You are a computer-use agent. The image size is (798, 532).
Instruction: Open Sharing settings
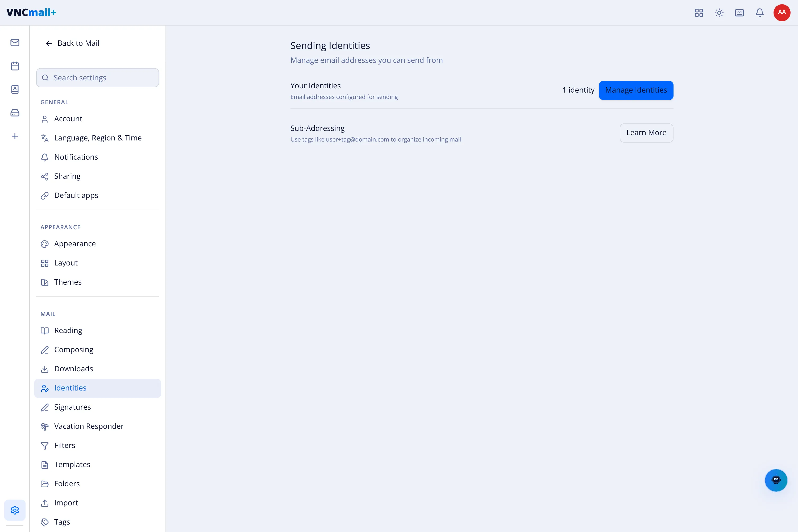(x=98, y=176)
